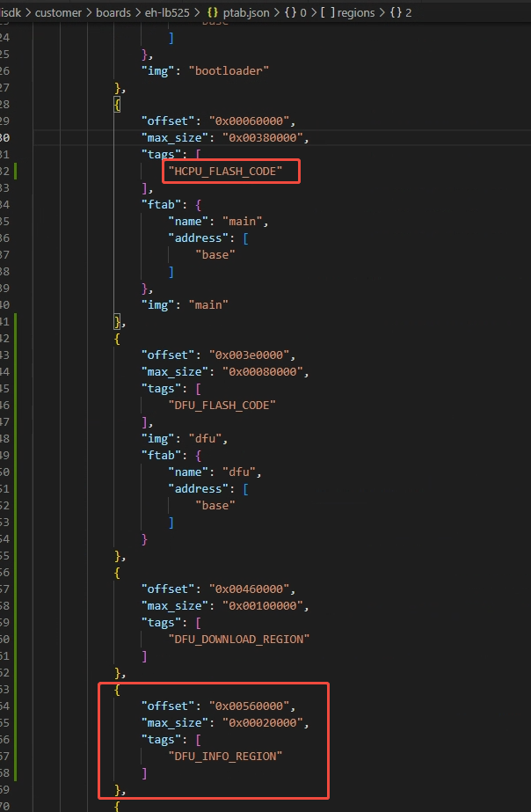The image size is (531, 812).
Task: Open the boards folder breadcrumb
Action: pos(113,13)
